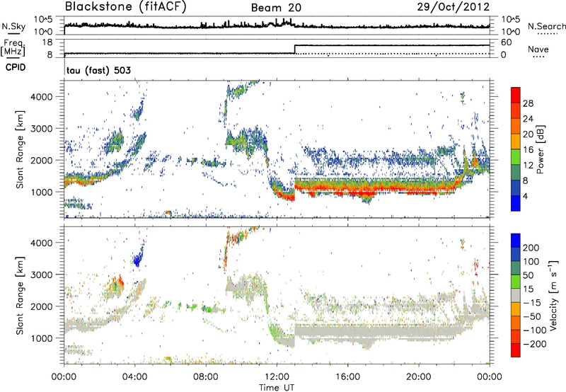Click the frequency step-up near 13:00 UT

click(x=295, y=49)
